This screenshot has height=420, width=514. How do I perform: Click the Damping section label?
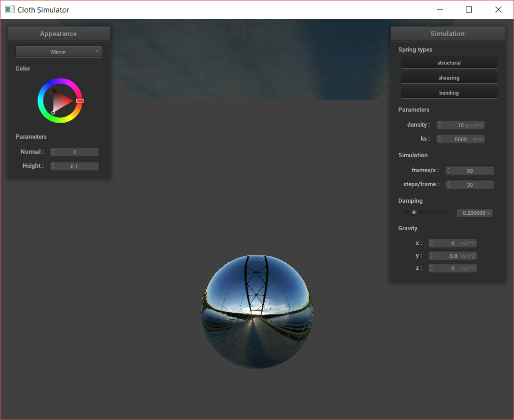click(410, 201)
